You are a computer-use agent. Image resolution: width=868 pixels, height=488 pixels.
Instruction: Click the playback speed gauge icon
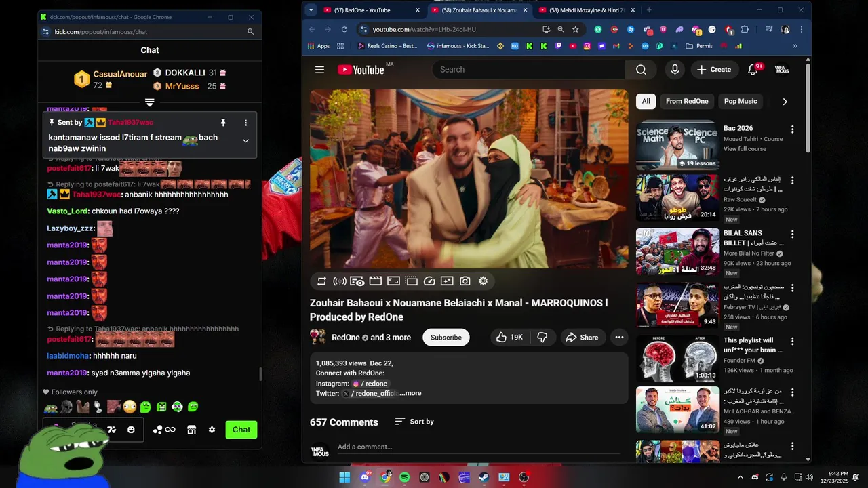click(429, 281)
